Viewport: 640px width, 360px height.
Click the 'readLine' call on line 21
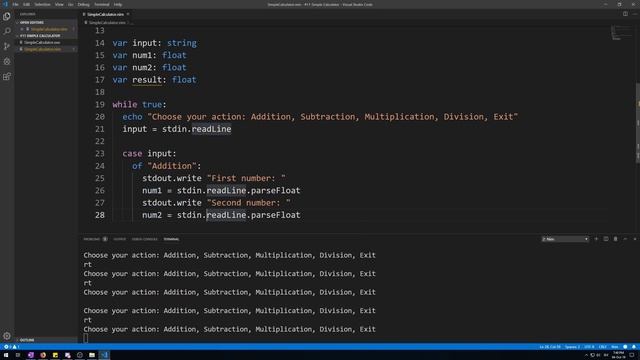tap(211, 129)
